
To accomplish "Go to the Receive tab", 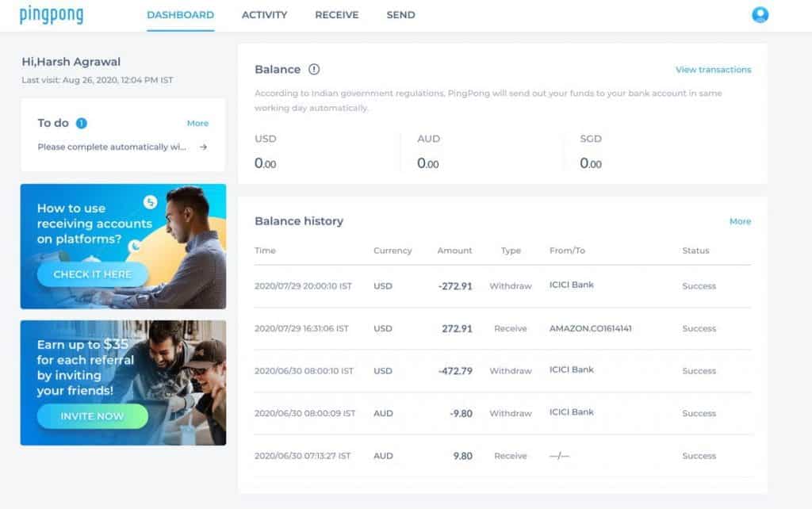I will pyautogui.click(x=336, y=15).
